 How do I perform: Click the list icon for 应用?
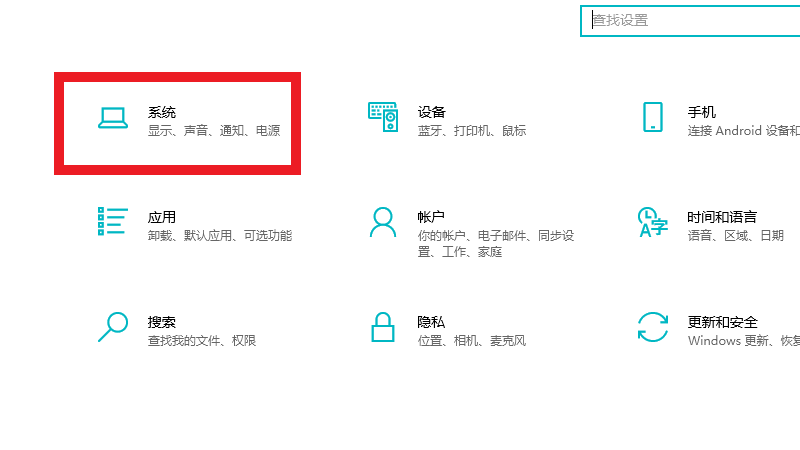(113, 222)
